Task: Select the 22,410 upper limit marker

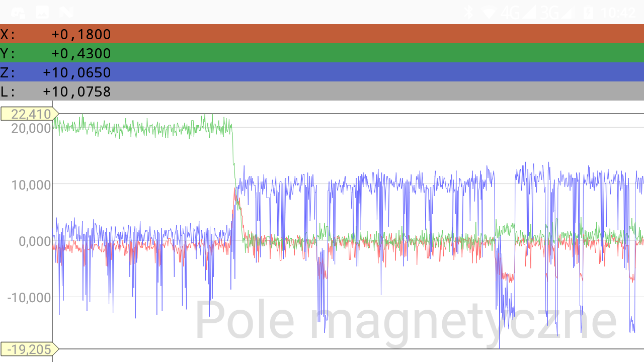Action: 30,114
